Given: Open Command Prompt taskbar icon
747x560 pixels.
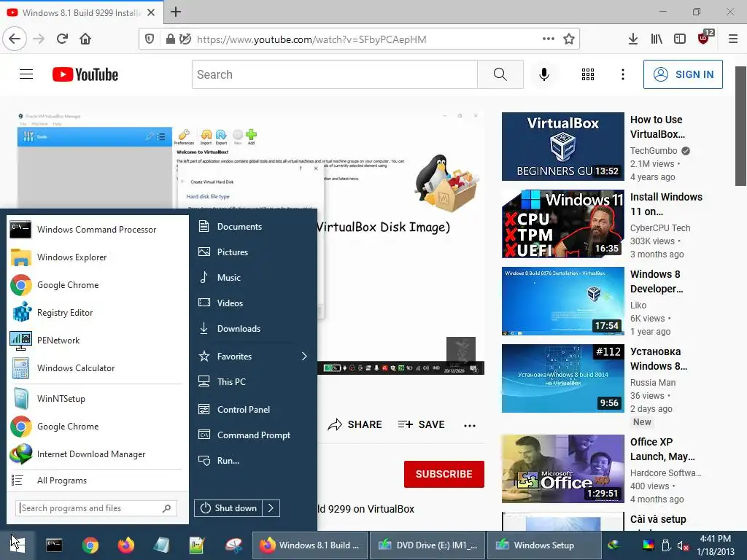Looking at the screenshot, I should 54,545.
